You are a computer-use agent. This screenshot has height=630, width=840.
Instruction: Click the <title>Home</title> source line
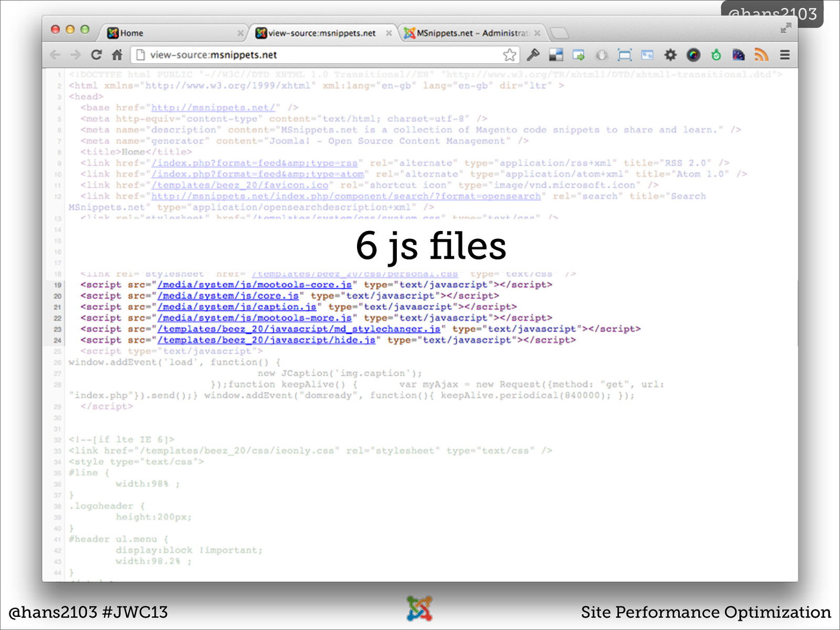tap(136, 152)
